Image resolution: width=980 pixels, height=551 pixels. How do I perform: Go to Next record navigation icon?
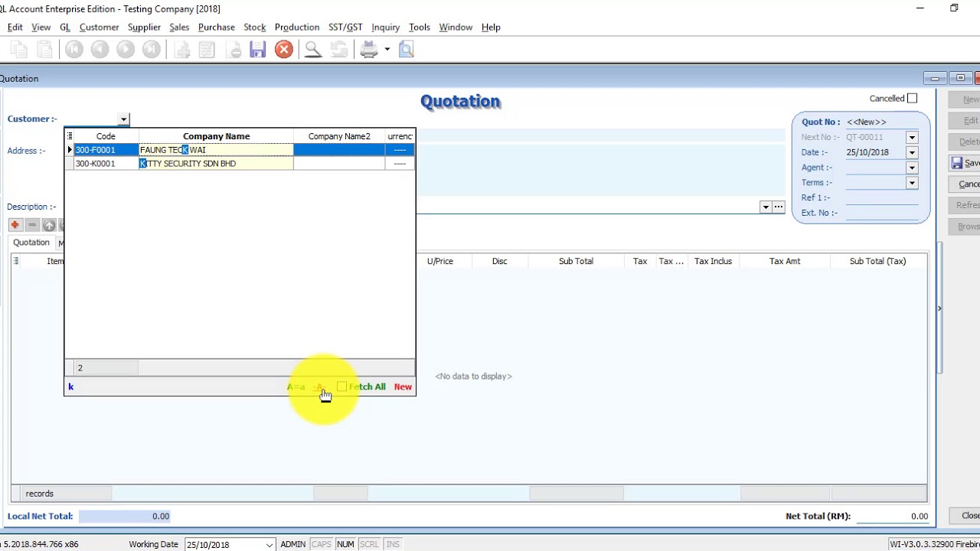126,50
